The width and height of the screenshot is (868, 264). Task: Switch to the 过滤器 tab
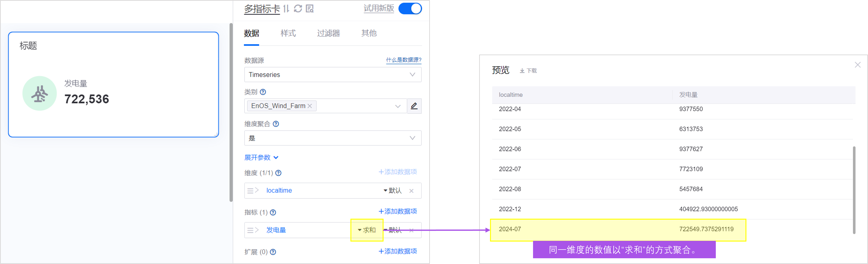tap(328, 33)
